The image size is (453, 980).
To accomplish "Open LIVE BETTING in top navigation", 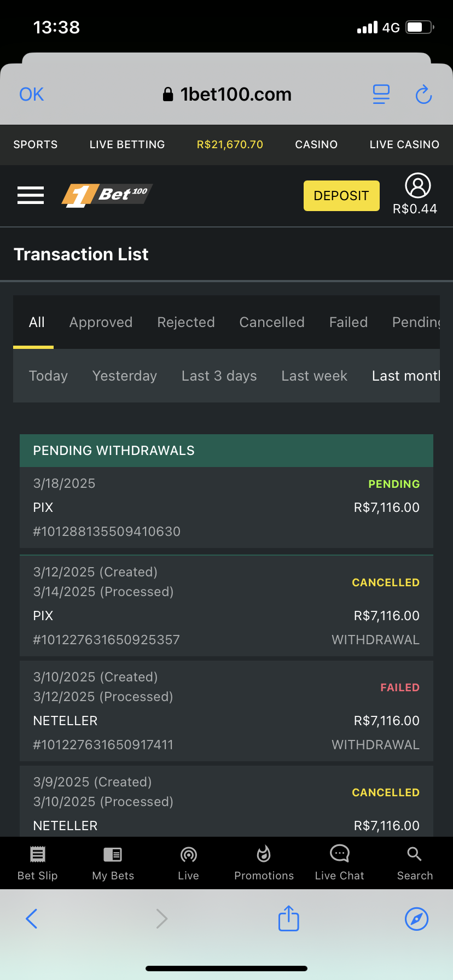I will click(127, 144).
